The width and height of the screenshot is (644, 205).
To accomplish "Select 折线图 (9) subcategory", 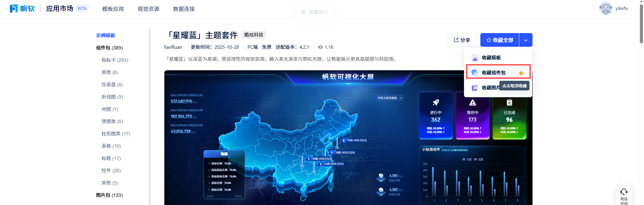I will [112, 97].
